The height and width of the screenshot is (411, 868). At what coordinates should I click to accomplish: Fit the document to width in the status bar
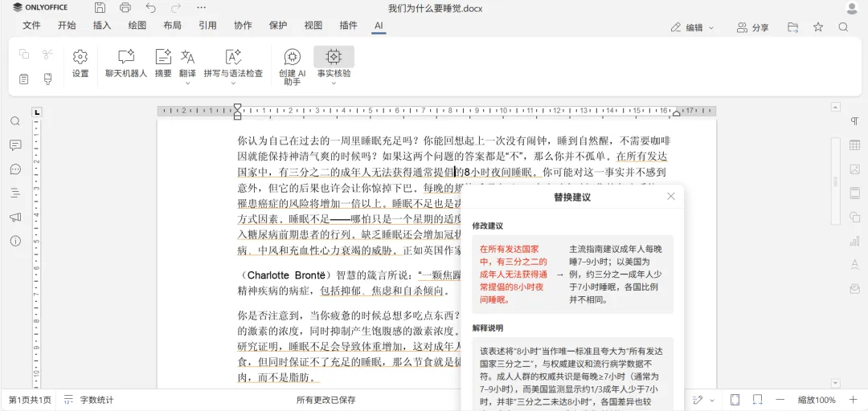coord(758,400)
